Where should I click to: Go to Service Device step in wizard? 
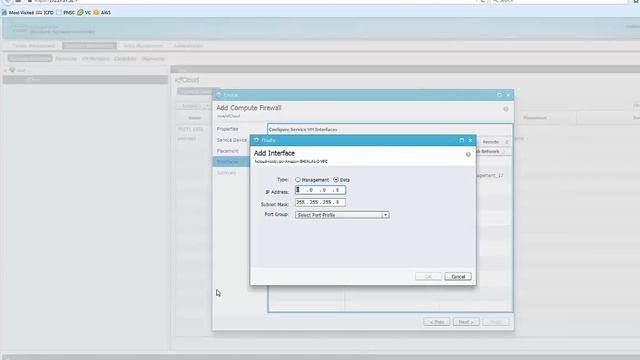pyautogui.click(x=231, y=140)
